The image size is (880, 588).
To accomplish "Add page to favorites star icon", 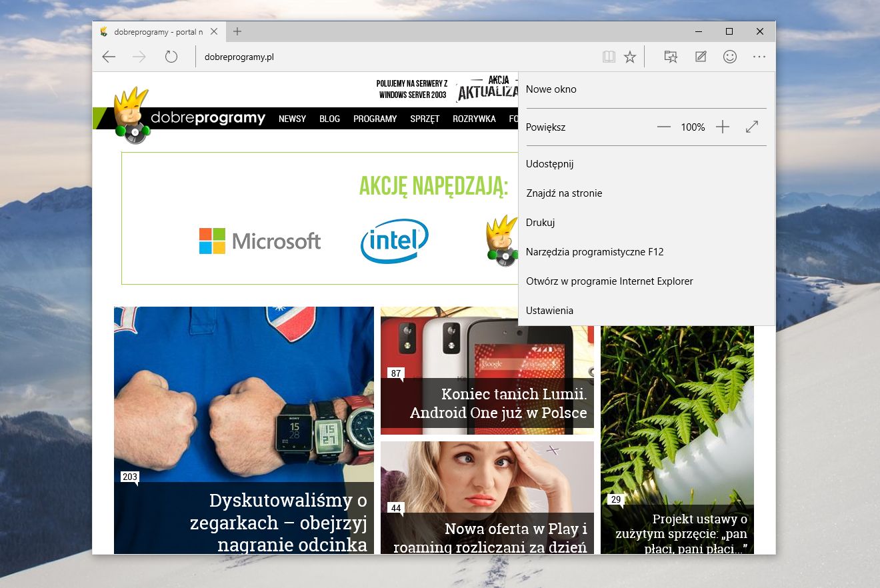I will coord(630,57).
